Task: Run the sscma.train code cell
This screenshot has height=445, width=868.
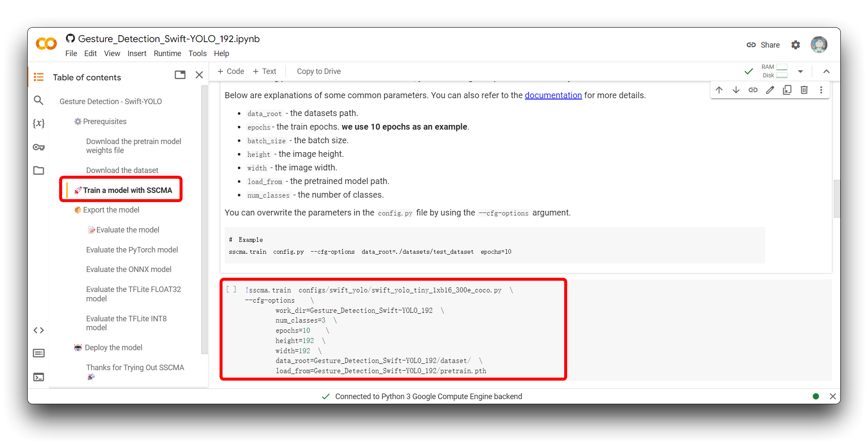Action: [x=231, y=290]
